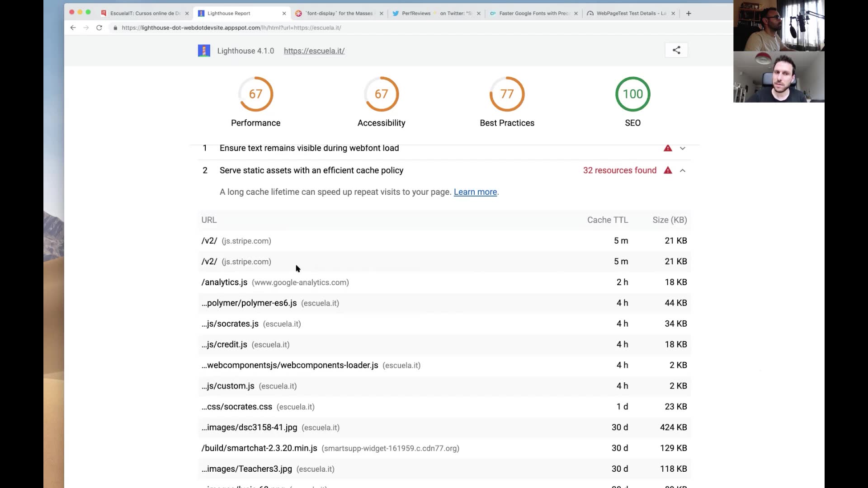Click the 2 h cache TTL value
868x488 pixels.
622,282
